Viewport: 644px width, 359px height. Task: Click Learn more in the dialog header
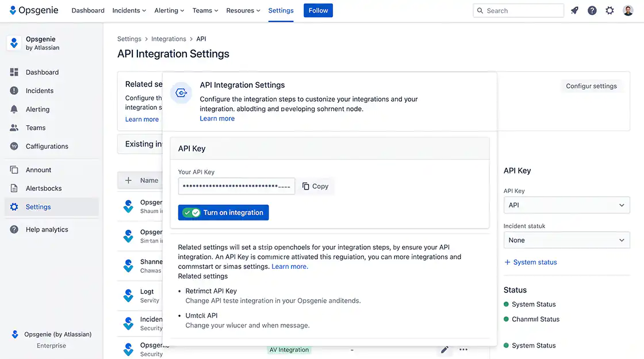[217, 118]
